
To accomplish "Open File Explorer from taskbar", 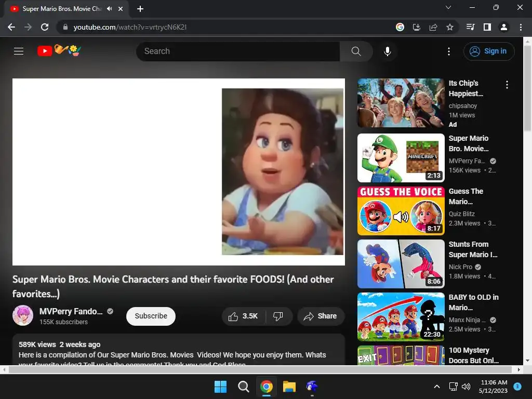I will [x=289, y=387].
